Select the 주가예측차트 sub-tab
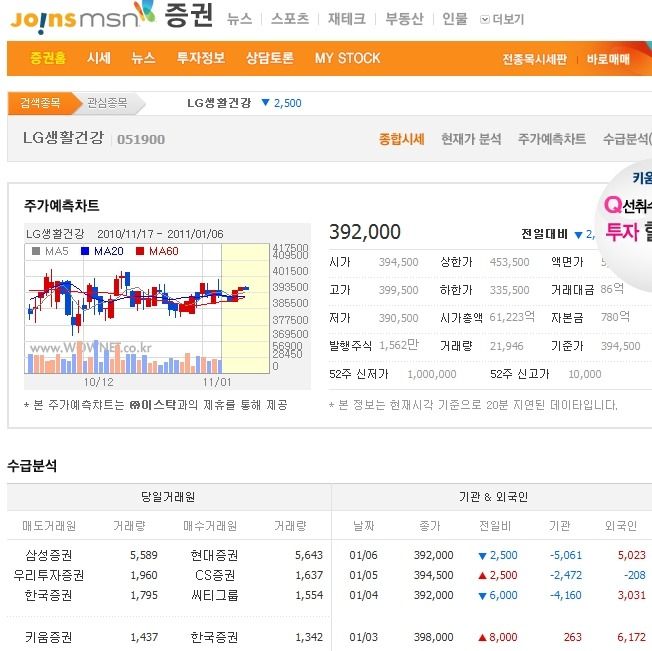 (x=552, y=139)
